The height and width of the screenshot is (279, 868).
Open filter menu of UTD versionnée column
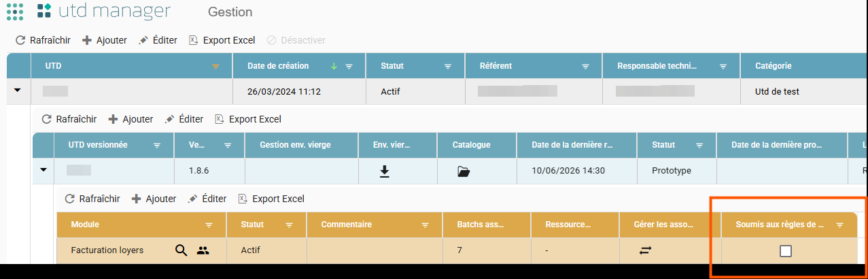(x=157, y=146)
